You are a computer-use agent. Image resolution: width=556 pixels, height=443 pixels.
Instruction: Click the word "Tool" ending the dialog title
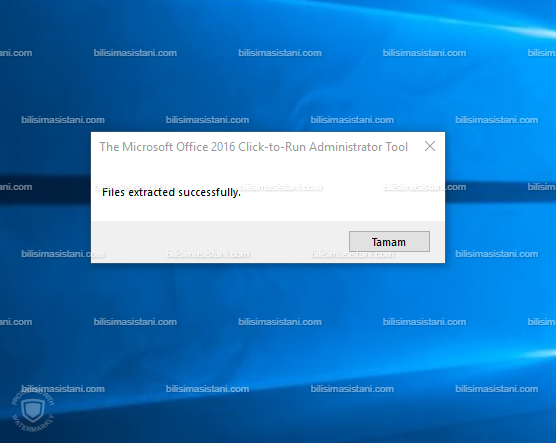[397, 147]
